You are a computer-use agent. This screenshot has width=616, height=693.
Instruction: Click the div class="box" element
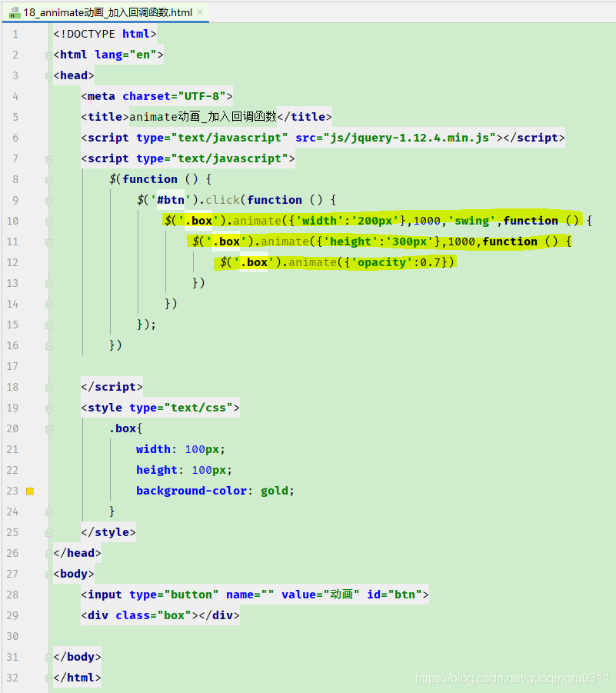pyautogui.click(x=160, y=615)
